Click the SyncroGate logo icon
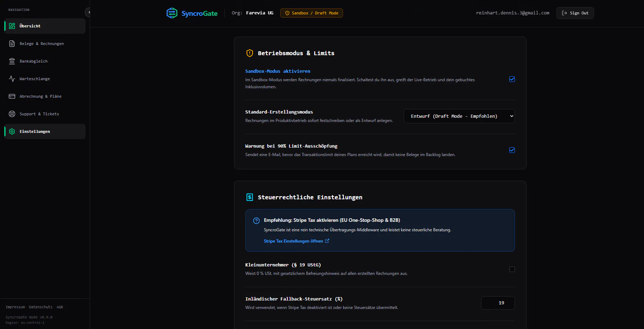 (x=172, y=13)
